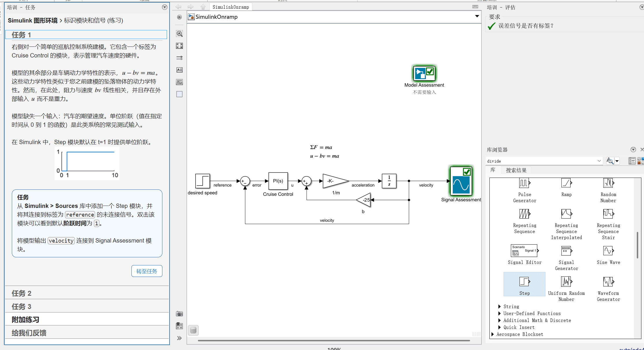Open the 给我们反馈 section
The height and width of the screenshot is (350, 644).
click(87, 333)
